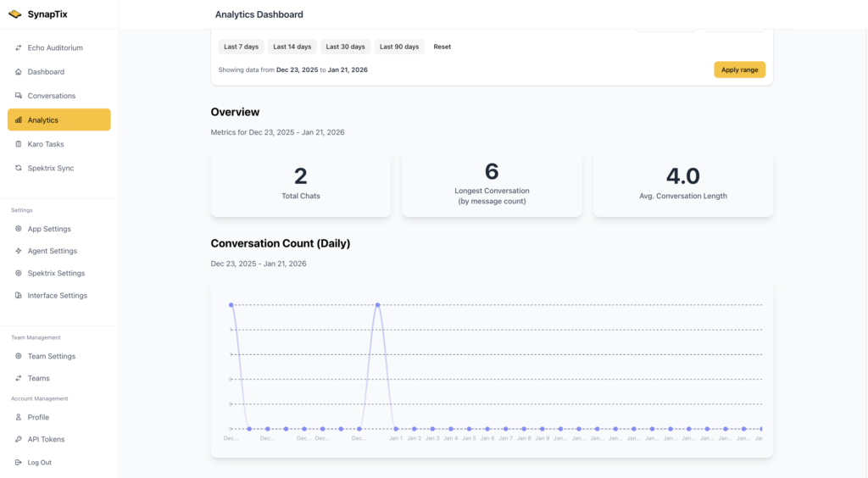Choose the Last 30 days preset
Image resolution: width=868 pixels, height=478 pixels.
(346, 47)
